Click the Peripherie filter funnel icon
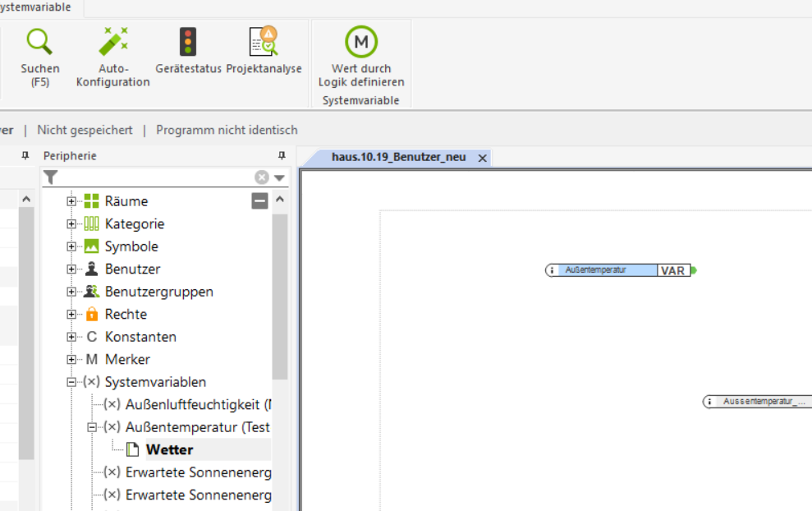 tap(51, 177)
